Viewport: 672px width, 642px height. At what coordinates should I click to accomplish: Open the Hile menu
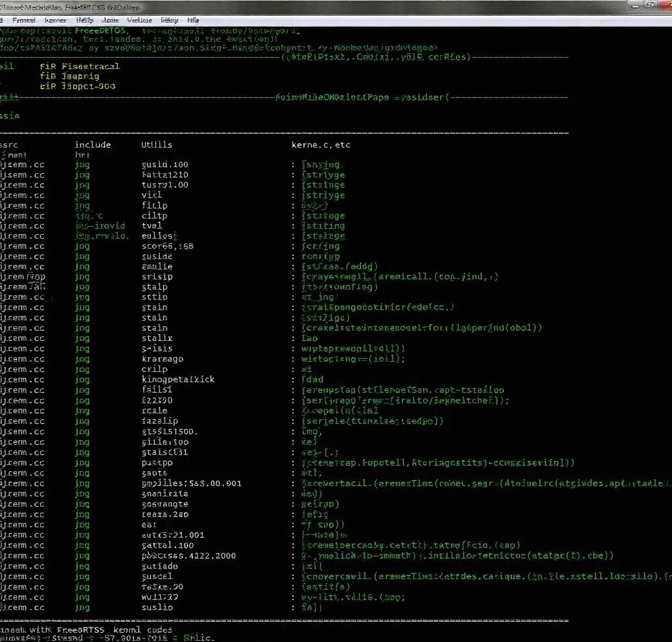193,20
